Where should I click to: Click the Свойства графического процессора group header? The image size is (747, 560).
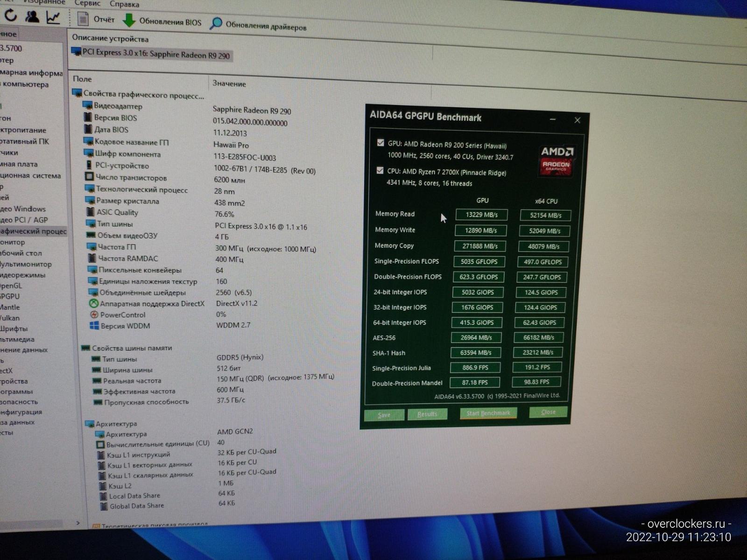(x=139, y=95)
